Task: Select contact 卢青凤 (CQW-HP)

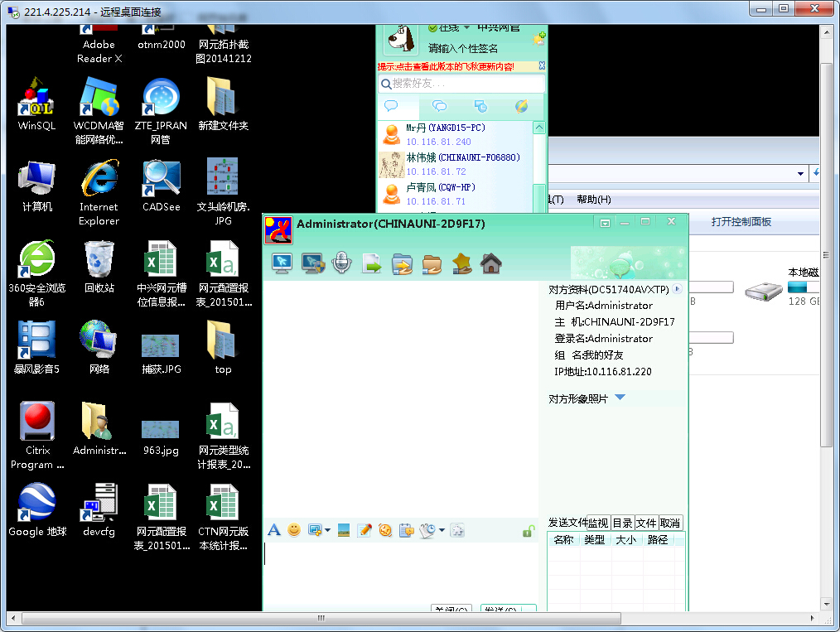Action: [456, 194]
